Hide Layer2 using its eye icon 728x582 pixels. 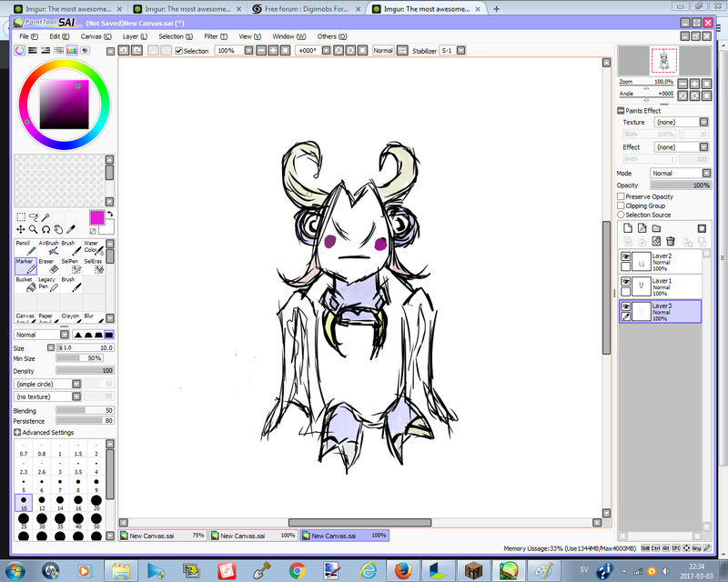click(x=626, y=256)
